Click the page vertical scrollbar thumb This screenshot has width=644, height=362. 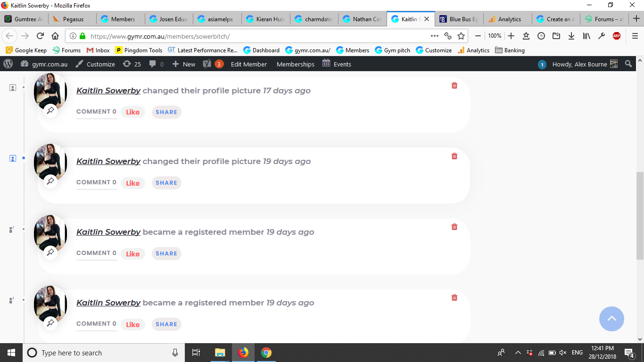(640, 216)
